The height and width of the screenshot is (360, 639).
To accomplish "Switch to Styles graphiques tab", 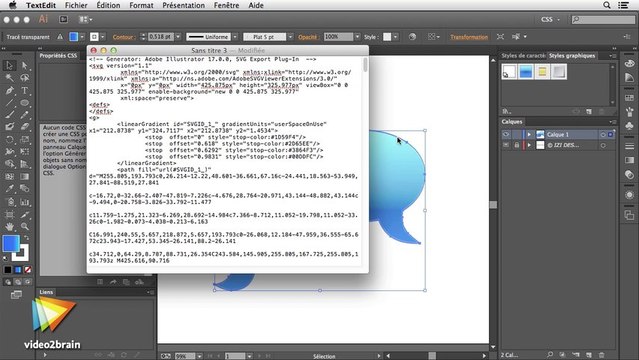I will 572,55.
